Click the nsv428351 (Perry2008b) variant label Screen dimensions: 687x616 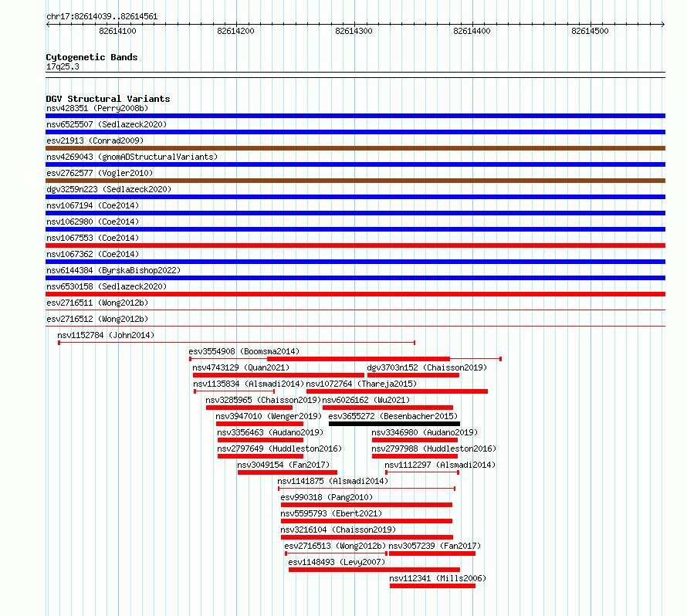97,108
